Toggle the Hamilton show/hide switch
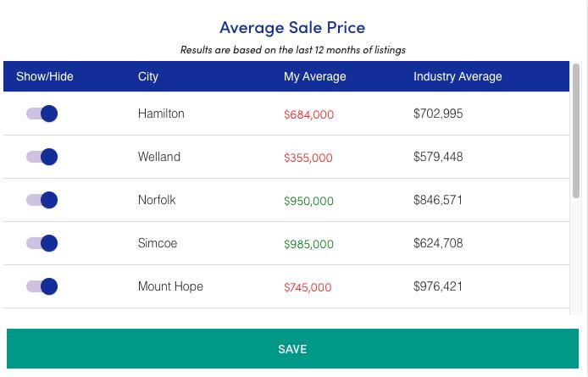The image size is (588, 377). point(42,114)
